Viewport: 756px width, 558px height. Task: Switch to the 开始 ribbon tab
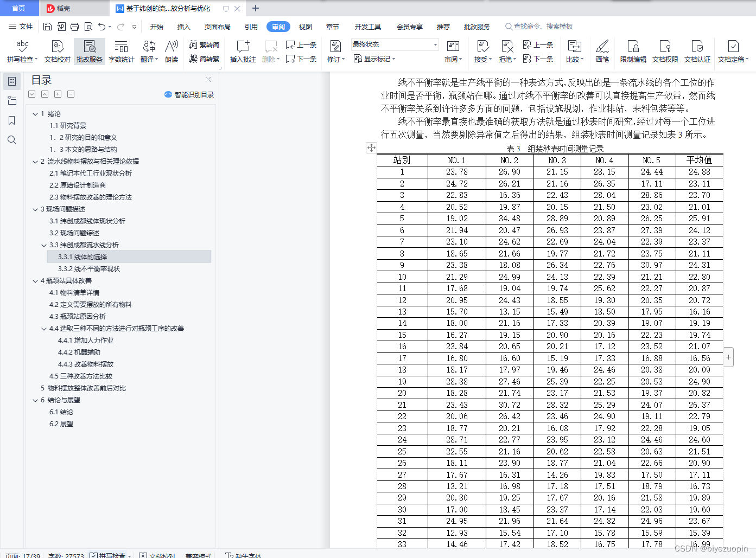(x=157, y=27)
